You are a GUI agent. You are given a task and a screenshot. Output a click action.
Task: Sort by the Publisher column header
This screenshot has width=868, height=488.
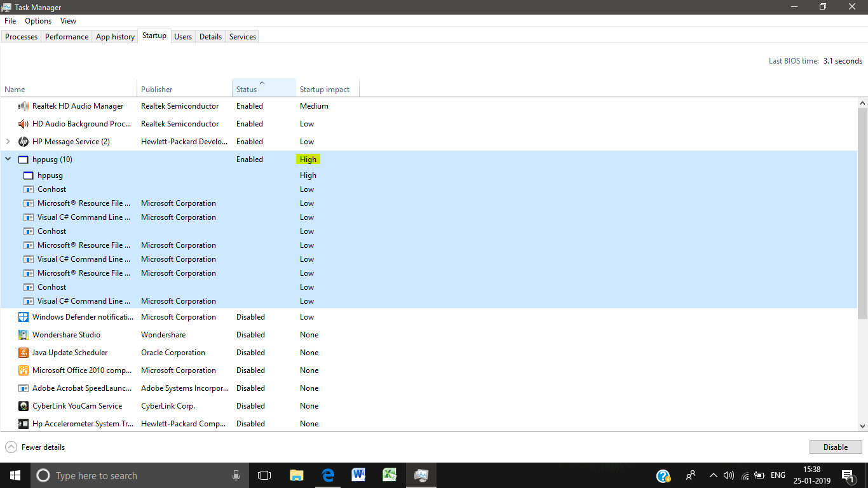[x=185, y=89]
